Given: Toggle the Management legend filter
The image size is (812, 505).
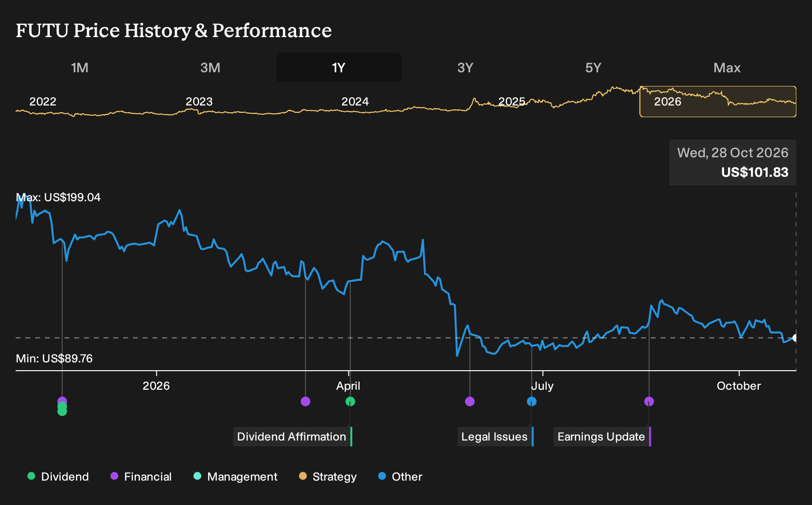Looking at the screenshot, I should (x=235, y=477).
